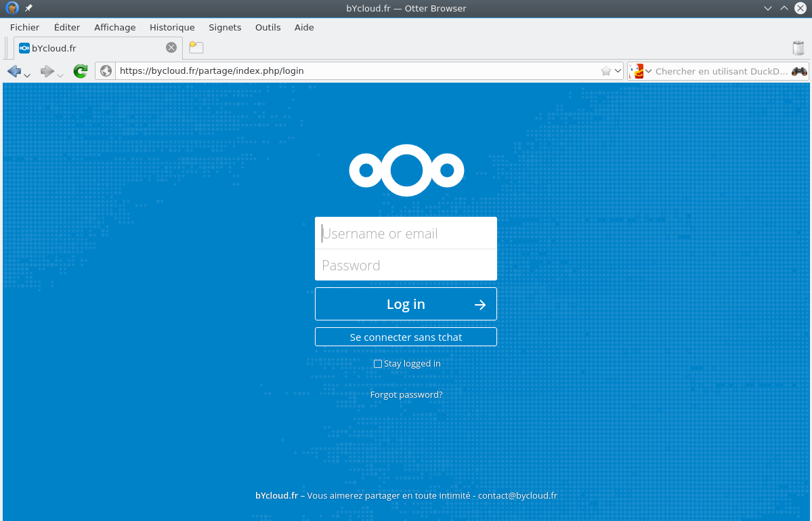Click the Forgot password? link
The image size is (812, 521).
pyautogui.click(x=406, y=394)
